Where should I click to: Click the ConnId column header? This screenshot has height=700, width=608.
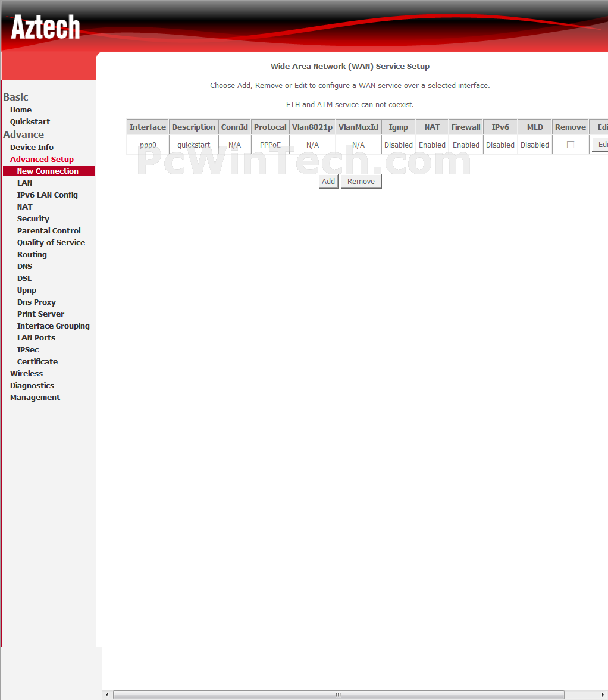[x=234, y=127]
